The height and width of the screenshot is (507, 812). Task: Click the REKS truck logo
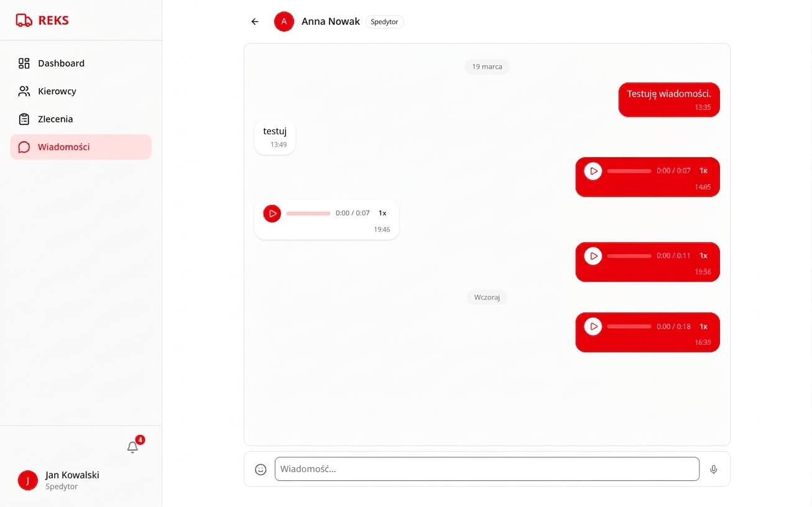tap(24, 21)
